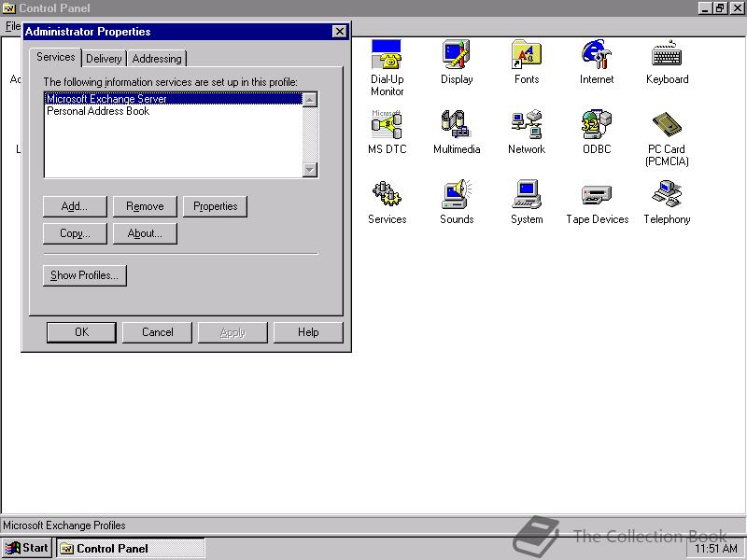The width and height of the screenshot is (747, 560).
Task: Click the About... button
Action: 145,233
